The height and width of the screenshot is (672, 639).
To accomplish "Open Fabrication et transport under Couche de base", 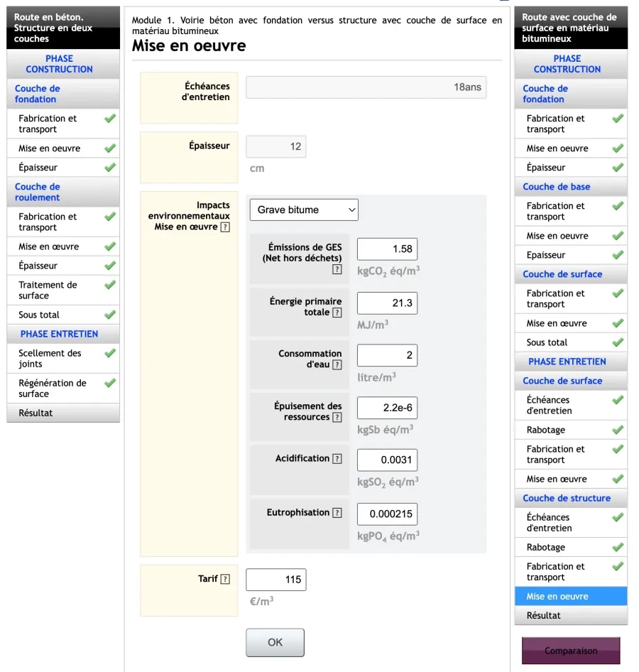I will click(x=571, y=211).
